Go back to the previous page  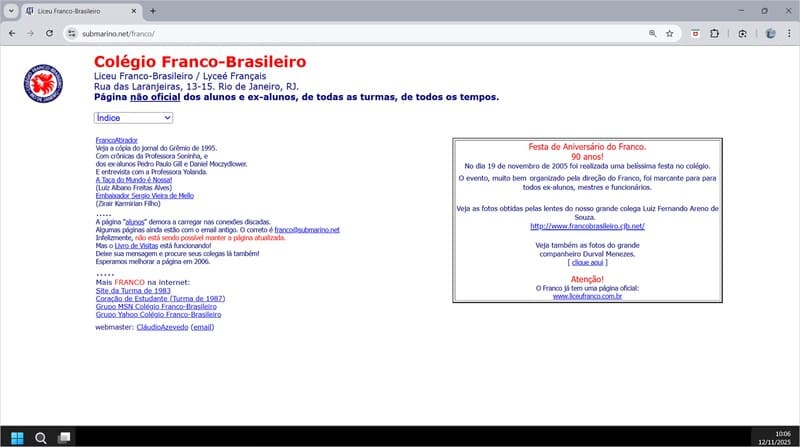pos(12,34)
